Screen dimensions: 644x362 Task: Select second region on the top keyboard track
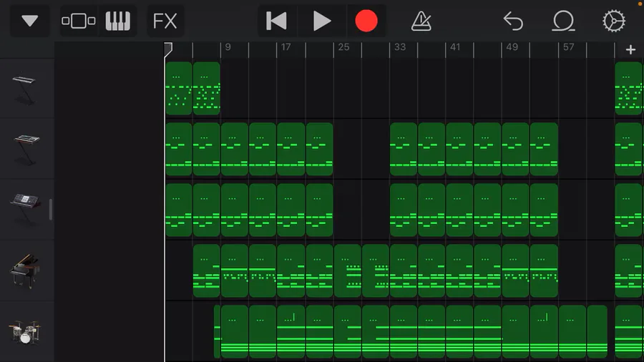point(207,88)
